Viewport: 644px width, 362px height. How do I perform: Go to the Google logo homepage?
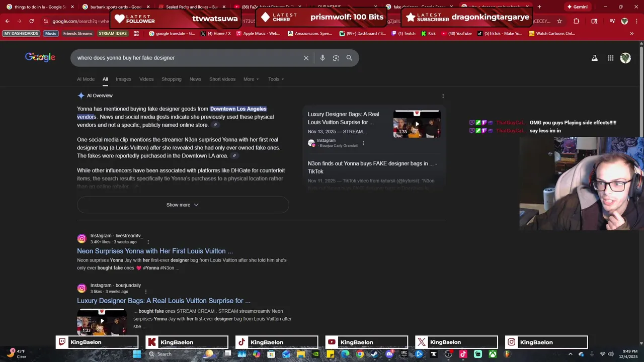point(40,57)
